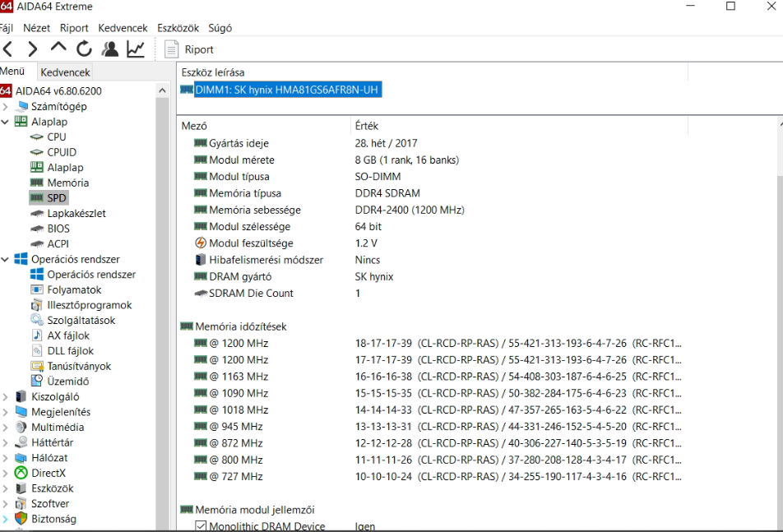Click the AX fájlok icon
This screenshot has height=532, width=783.
[x=36, y=335]
